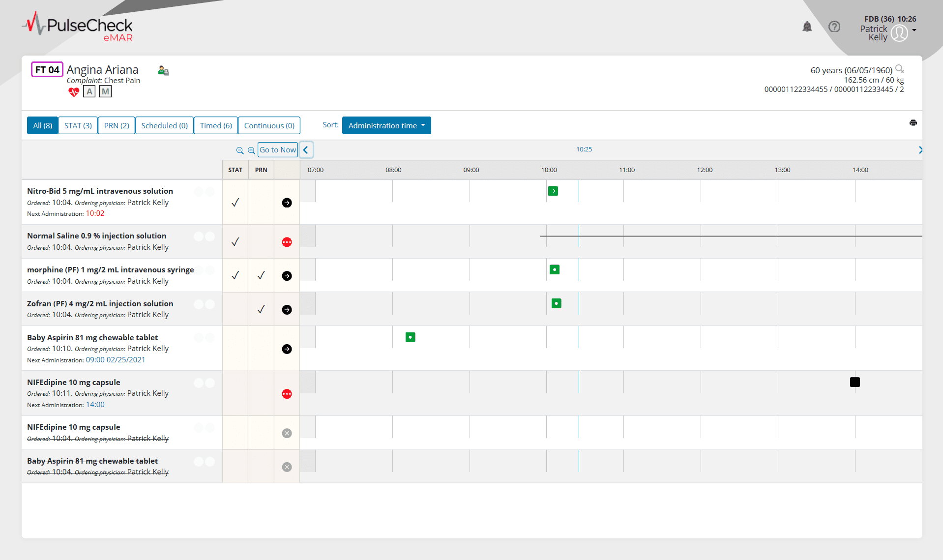Toggle the circle next to Baby Aspirin 81 mg

199,338
